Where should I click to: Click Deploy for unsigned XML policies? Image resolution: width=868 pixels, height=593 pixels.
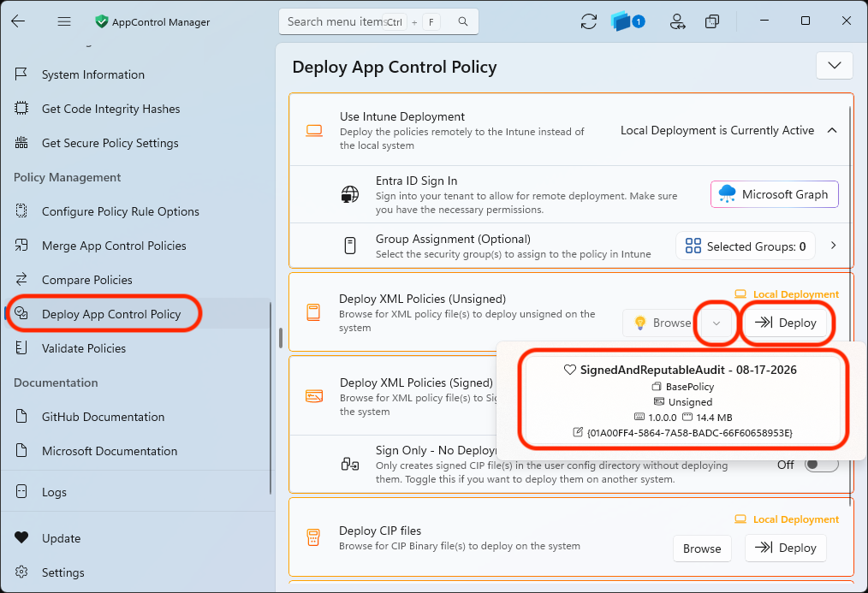point(786,323)
